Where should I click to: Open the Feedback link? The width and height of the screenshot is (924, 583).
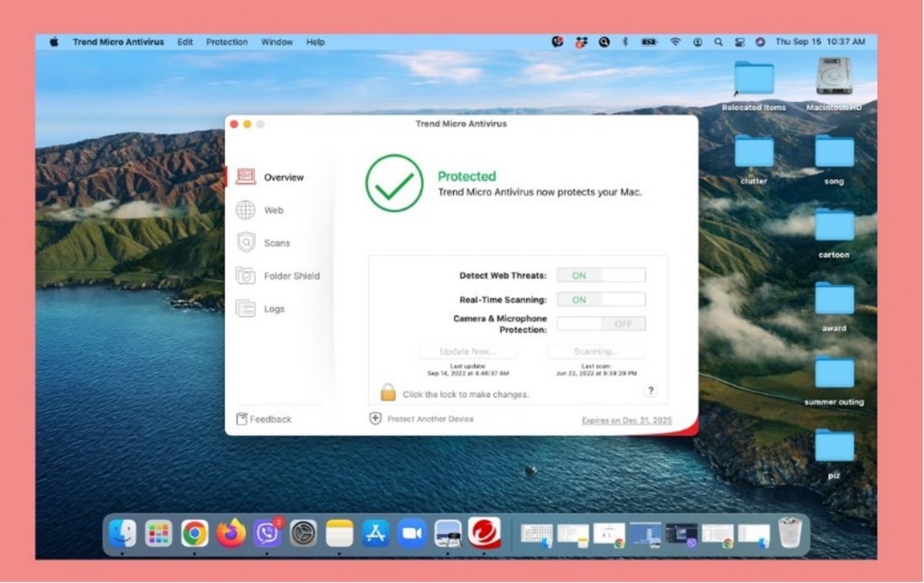tap(270, 419)
